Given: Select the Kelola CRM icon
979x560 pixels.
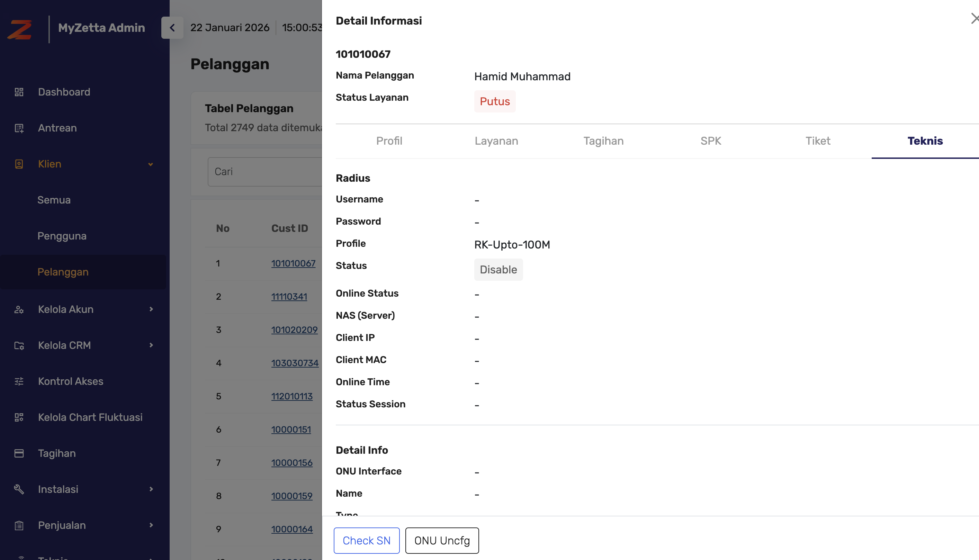Looking at the screenshot, I should [x=19, y=345].
